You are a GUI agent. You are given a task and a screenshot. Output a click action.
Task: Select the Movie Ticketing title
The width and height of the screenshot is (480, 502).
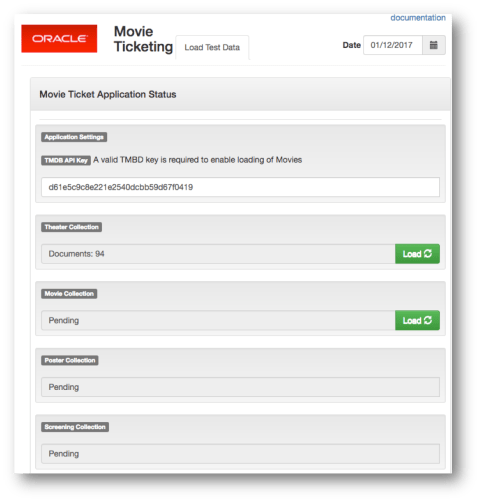143,39
